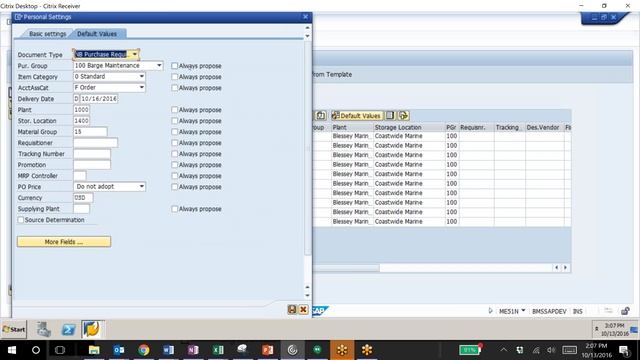Click into Requisitioner input field
The height and width of the screenshot is (360, 640).
click(x=96, y=143)
